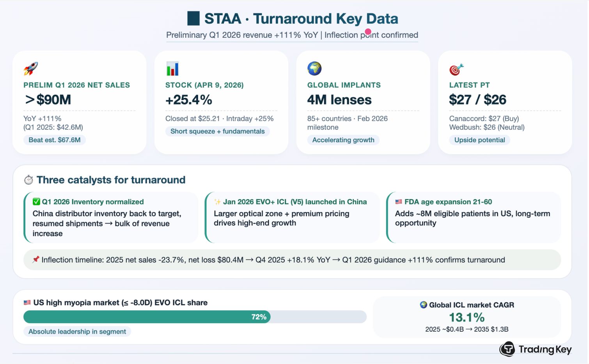Click the 'Short squeeze + fundamentals' tag
Screen dimensions: 589x364
pyautogui.click(x=217, y=131)
